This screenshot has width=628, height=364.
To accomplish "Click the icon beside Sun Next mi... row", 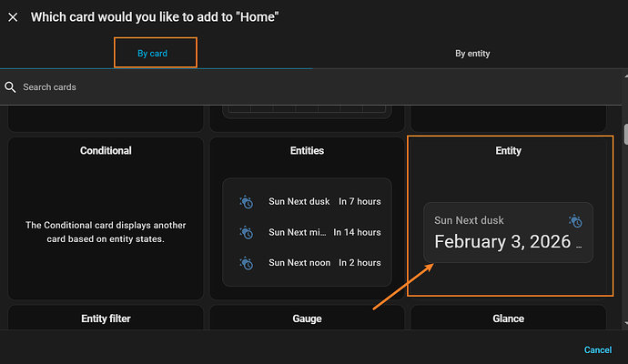I will tap(246, 232).
